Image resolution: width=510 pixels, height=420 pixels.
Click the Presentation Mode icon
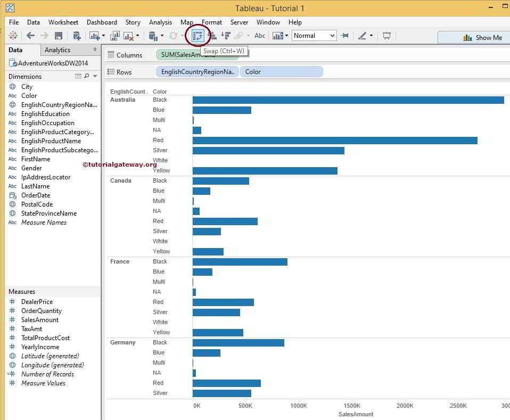coord(388,36)
